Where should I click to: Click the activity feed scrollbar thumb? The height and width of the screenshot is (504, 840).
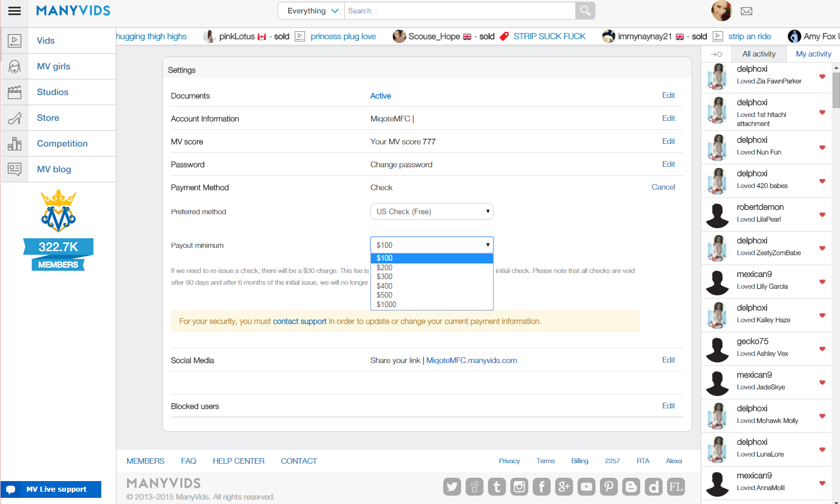pyautogui.click(x=836, y=90)
